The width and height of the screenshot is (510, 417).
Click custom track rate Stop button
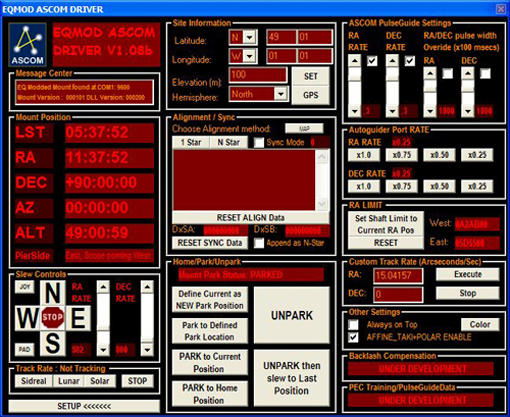[468, 293]
